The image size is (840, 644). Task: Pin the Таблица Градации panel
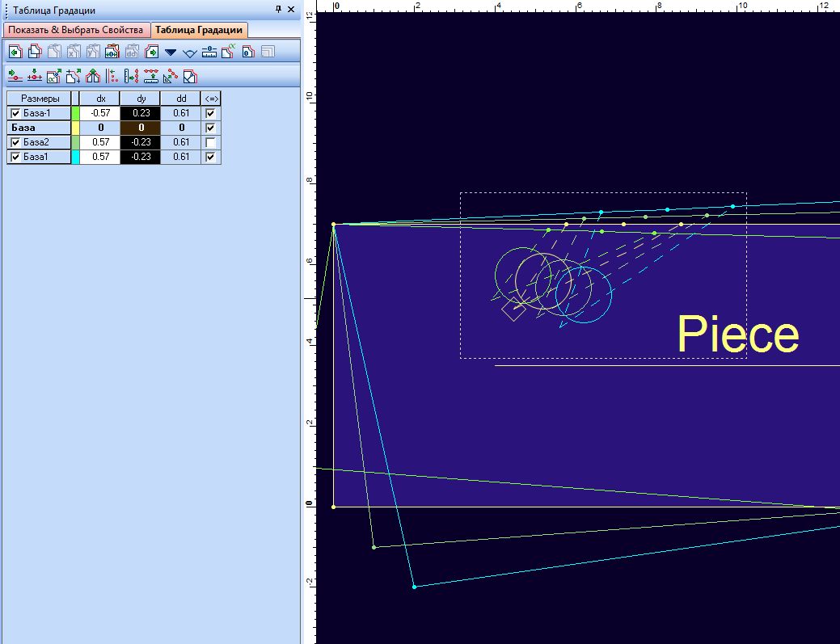(278, 9)
